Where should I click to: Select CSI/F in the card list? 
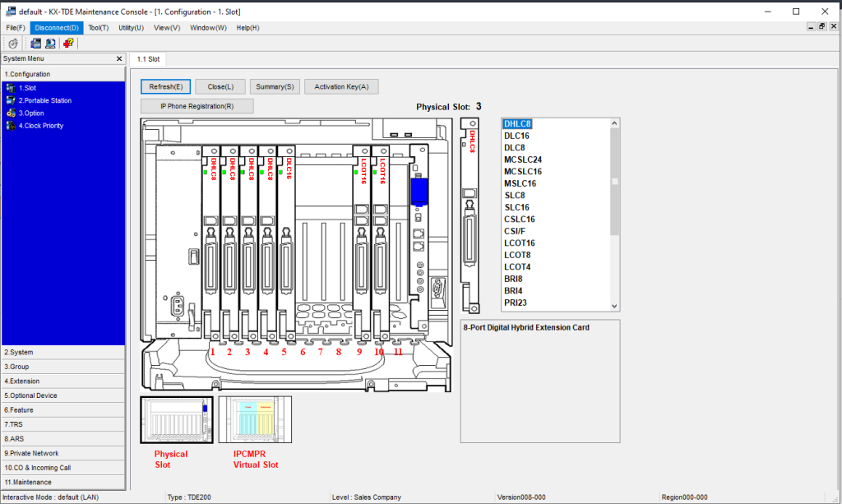tap(515, 231)
